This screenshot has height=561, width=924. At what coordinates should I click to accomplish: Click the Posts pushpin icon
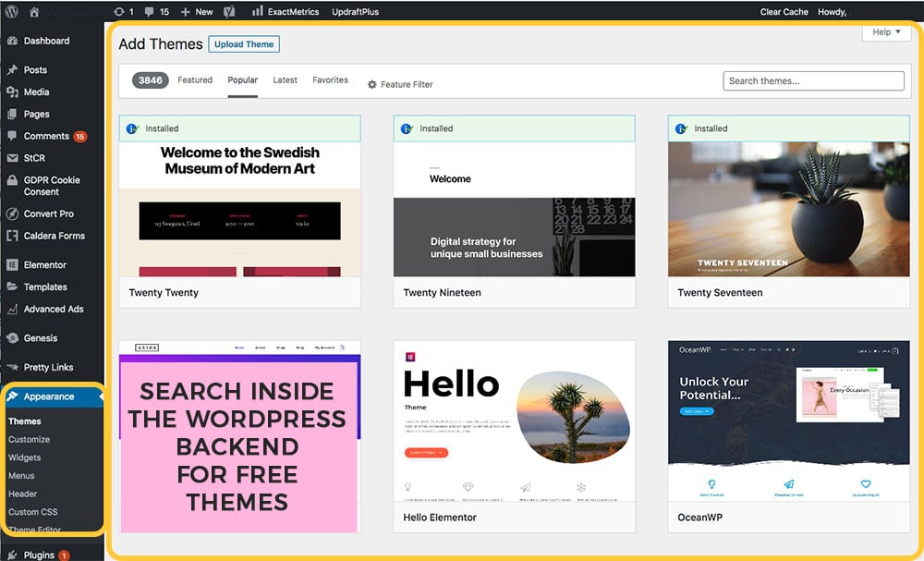tap(12, 69)
